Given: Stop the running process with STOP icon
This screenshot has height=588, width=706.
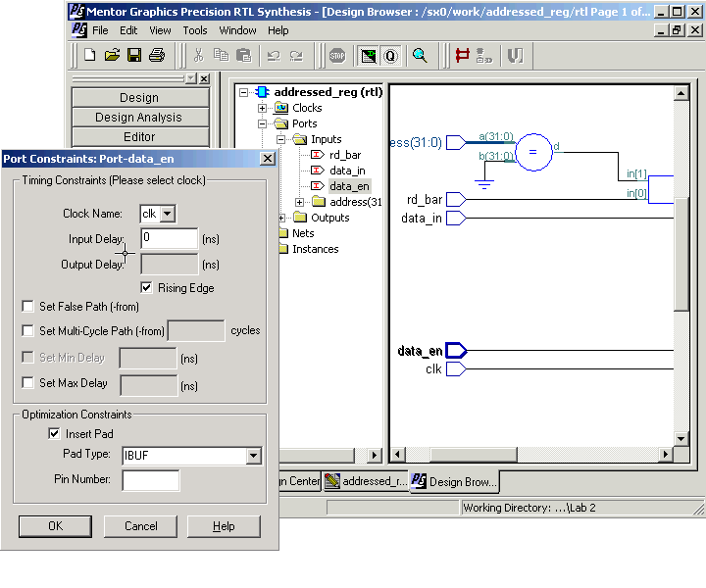Looking at the screenshot, I should tap(337, 56).
